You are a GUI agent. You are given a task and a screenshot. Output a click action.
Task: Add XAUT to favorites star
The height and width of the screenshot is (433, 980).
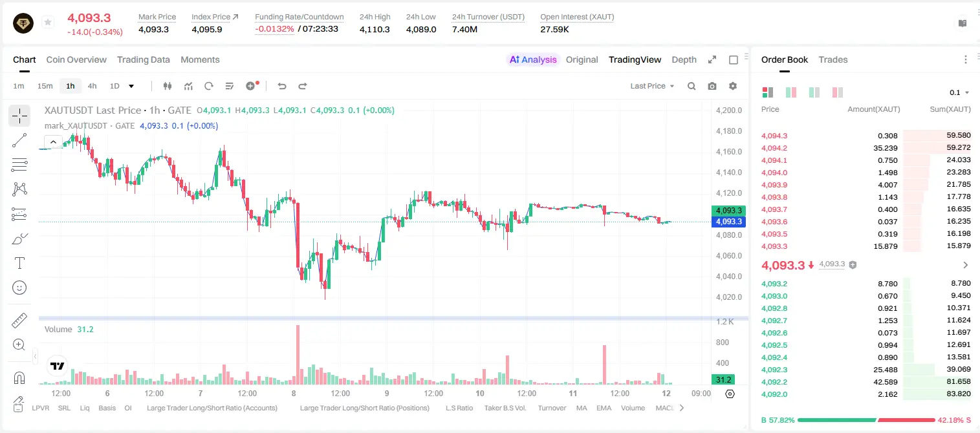pyautogui.click(x=47, y=23)
